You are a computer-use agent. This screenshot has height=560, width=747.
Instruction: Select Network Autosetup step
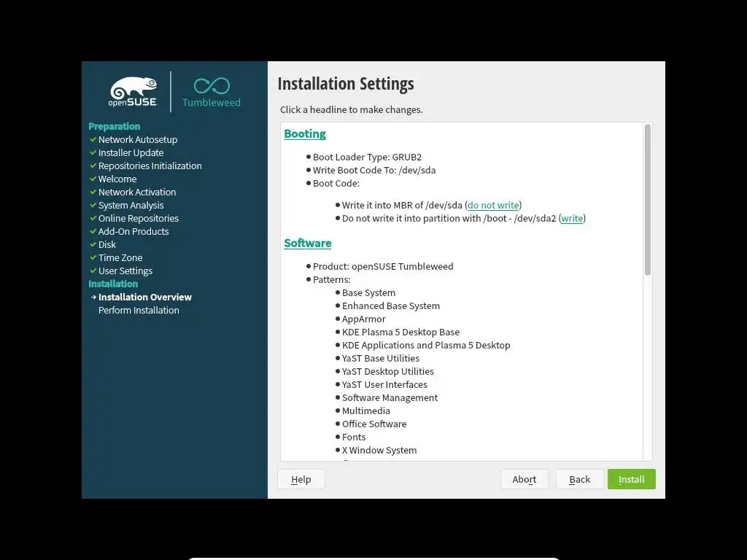click(138, 139)
